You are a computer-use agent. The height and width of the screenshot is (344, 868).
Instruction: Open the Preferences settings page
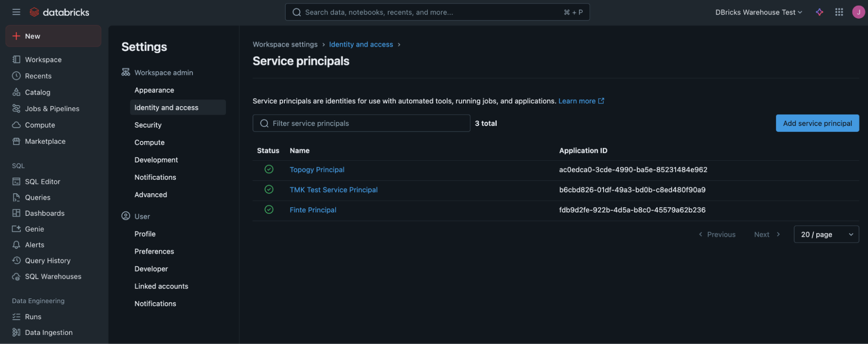pos(154,251)
